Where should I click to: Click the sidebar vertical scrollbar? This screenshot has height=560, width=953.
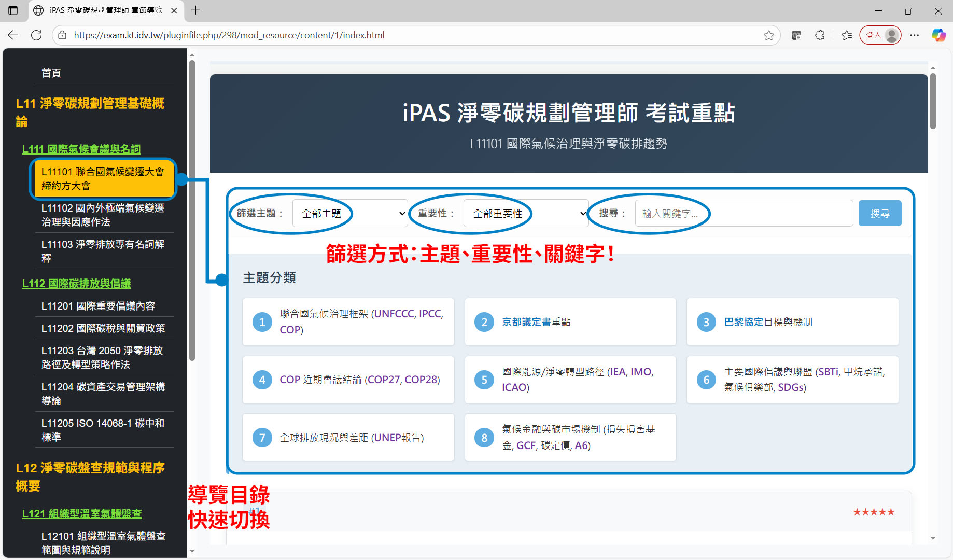coord(192,207)
